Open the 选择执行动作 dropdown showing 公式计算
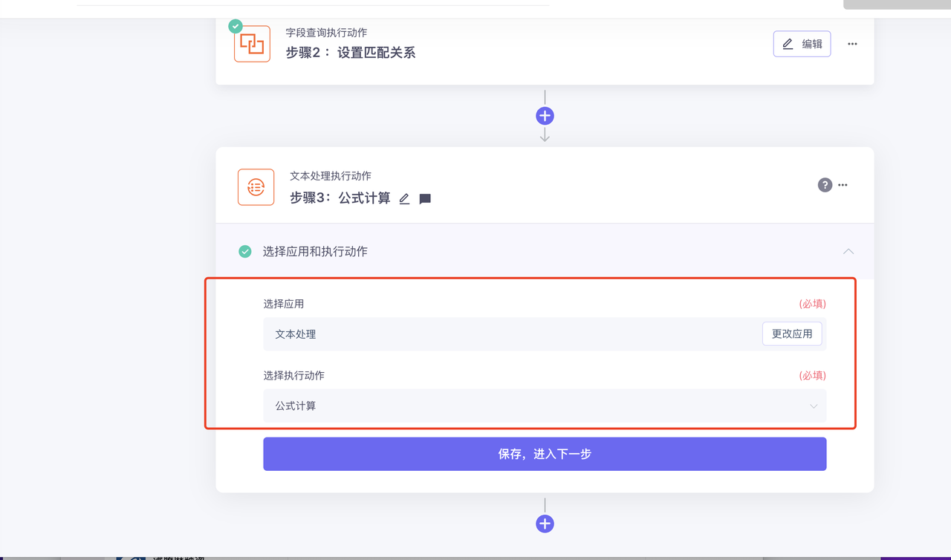951x560 pixels. tap(545, 406)
